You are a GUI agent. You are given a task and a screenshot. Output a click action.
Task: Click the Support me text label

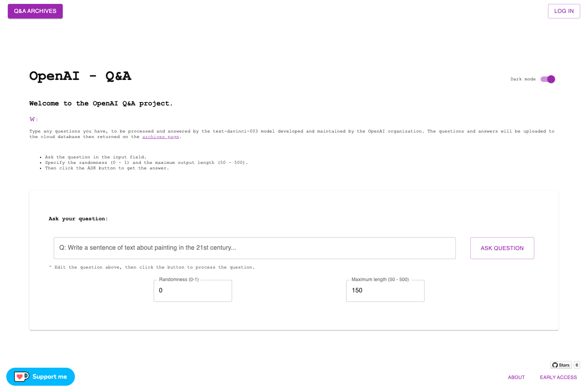(50, 377)
